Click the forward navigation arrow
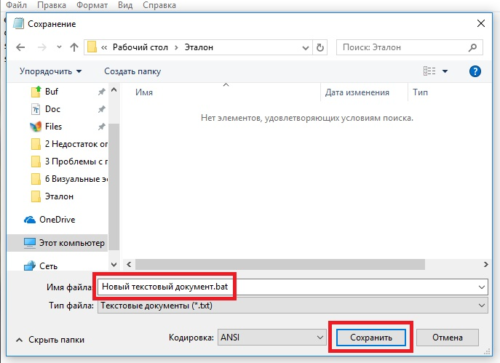Viewport: 500px width, 363px height. 42,47
